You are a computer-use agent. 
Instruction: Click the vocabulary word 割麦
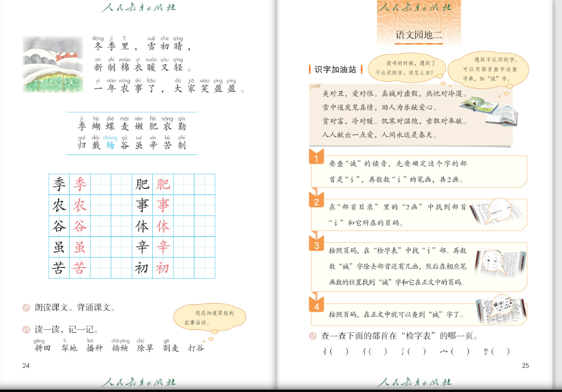pos(170,348)
